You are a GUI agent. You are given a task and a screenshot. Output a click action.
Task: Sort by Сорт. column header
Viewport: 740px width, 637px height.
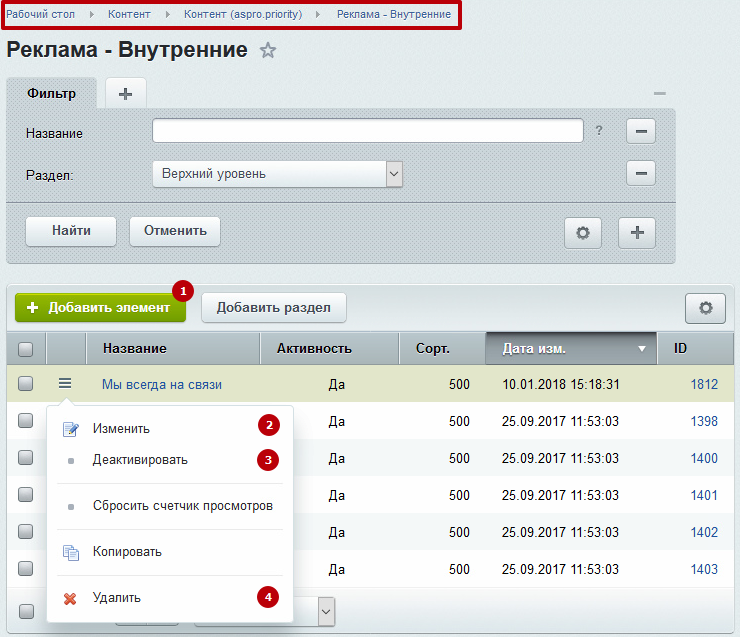[x=442, y=349]
